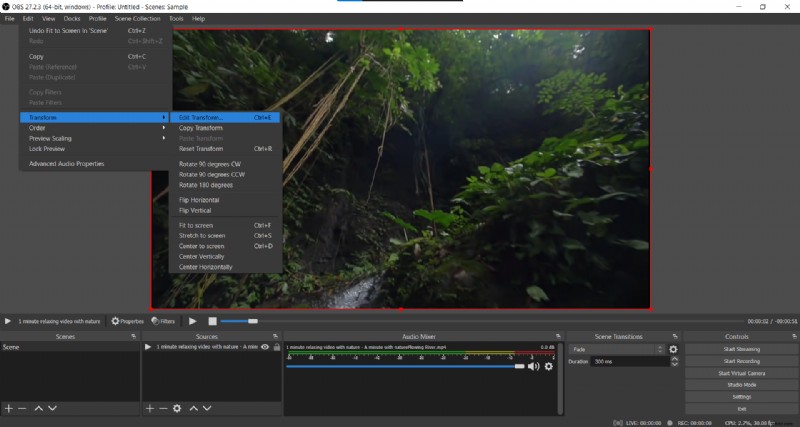Image resolution: width=800 pixels, height=427 pixels.
Task: Open Filters in source toolbar
Action: (x=162, y=321)
